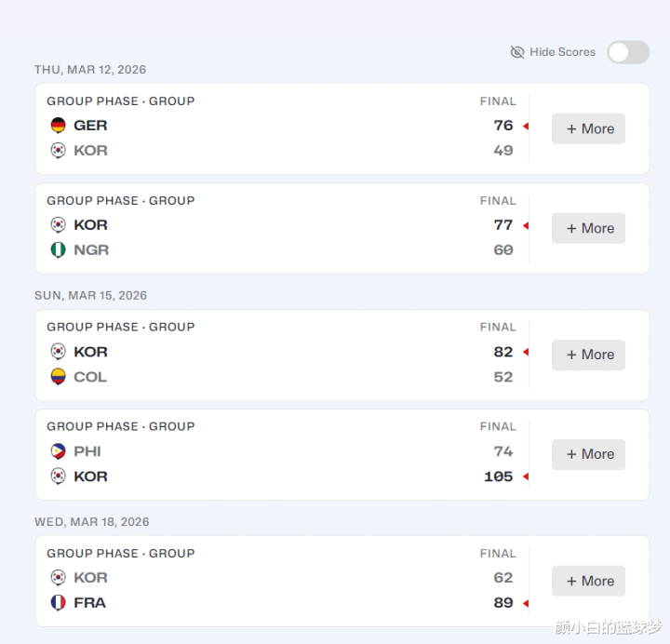The height and width of the screenshot is (644, 670).
Task: Select the PHI team name
Action: point(87,451)
